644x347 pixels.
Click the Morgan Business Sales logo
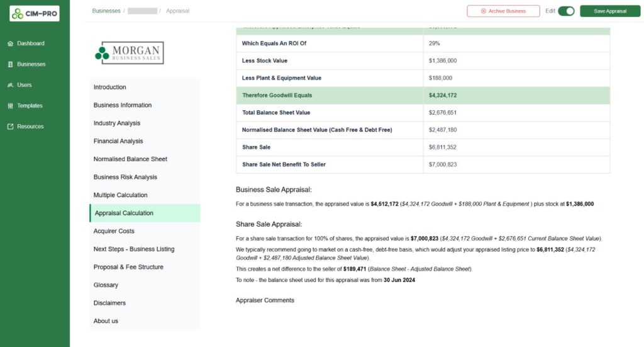pos(130,53)
